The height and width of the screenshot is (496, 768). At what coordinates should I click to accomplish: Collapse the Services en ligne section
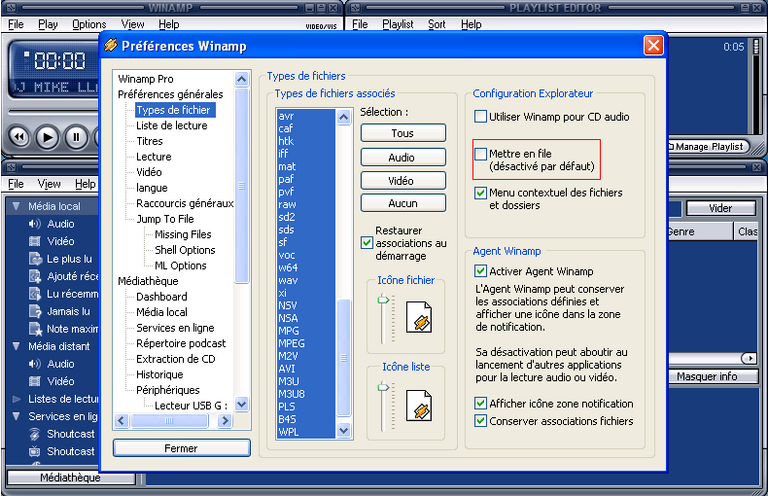tap(16, 416)
